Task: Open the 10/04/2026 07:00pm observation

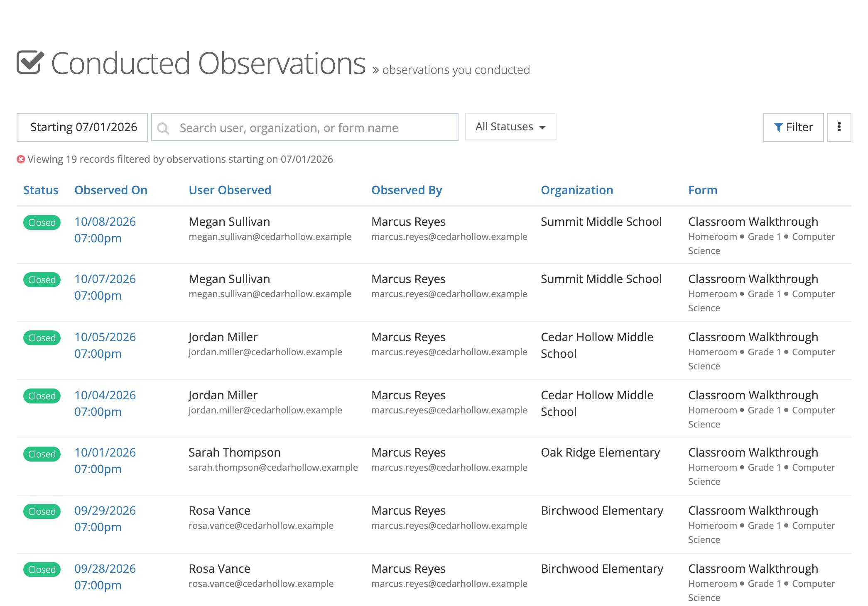Action: coord(105,403)
